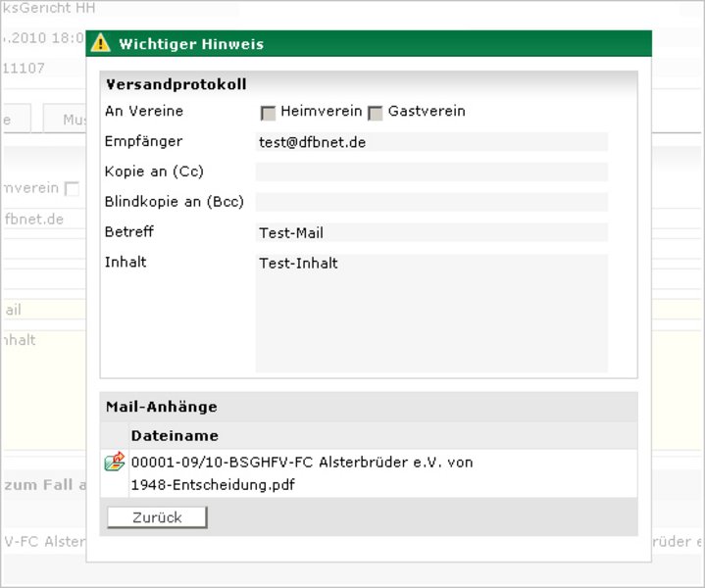Image resolution: width=705 pixels, height=588 pixels.
Task: Click the dimmed background checkbox behind dialog
Action: 72,188
